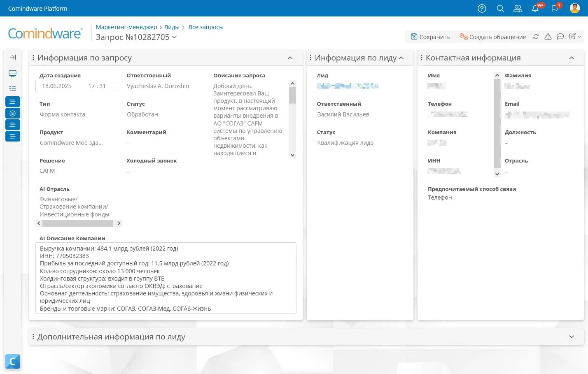Open the flag icon with 1 badge
588x374 pixels.
(x=555, y=9)
